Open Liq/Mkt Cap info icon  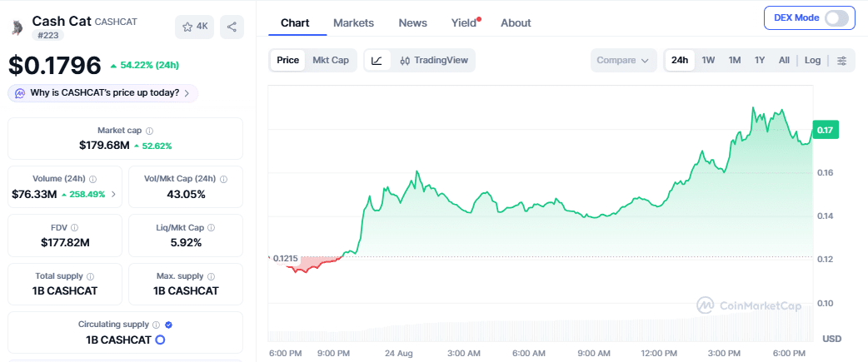tap(212, 228)
